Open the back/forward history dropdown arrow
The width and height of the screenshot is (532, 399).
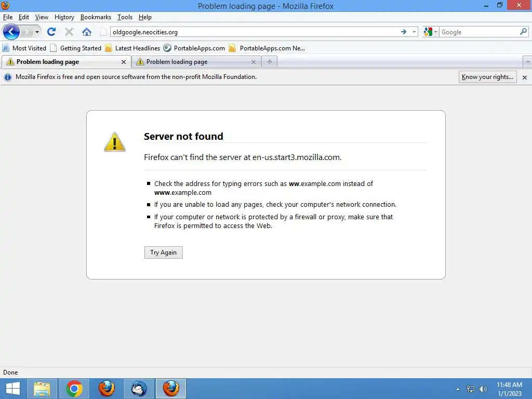(x=37, y=32)
